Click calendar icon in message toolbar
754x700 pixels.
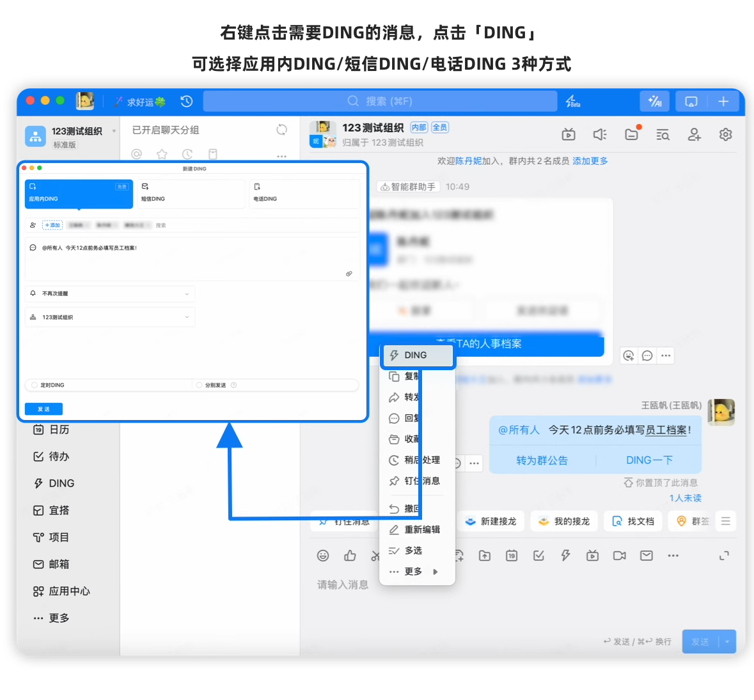[512, 556]
